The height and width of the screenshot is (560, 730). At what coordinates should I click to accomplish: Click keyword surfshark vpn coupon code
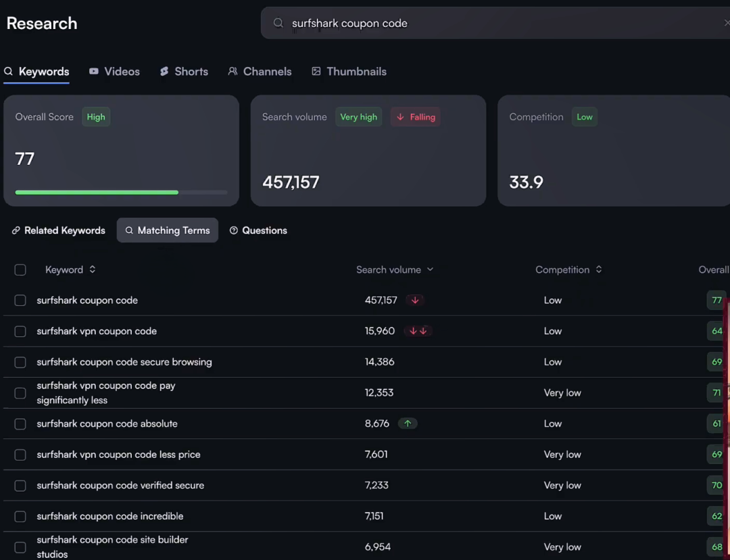click(97, 331)
